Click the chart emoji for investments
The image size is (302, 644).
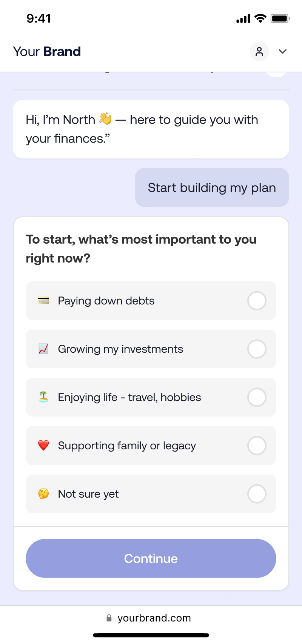click(43, 349)
